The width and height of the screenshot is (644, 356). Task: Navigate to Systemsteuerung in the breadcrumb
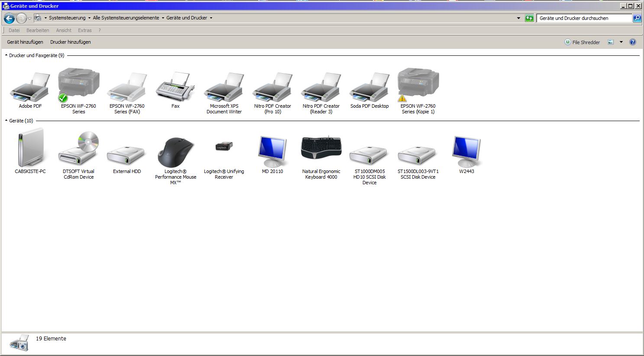[67, 18]
